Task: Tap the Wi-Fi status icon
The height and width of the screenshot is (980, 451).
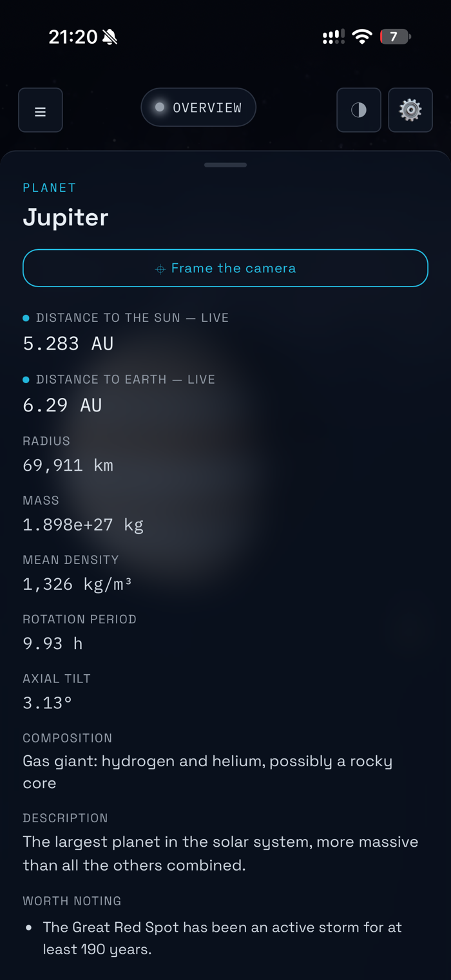Action: click(x=363, y=37)
